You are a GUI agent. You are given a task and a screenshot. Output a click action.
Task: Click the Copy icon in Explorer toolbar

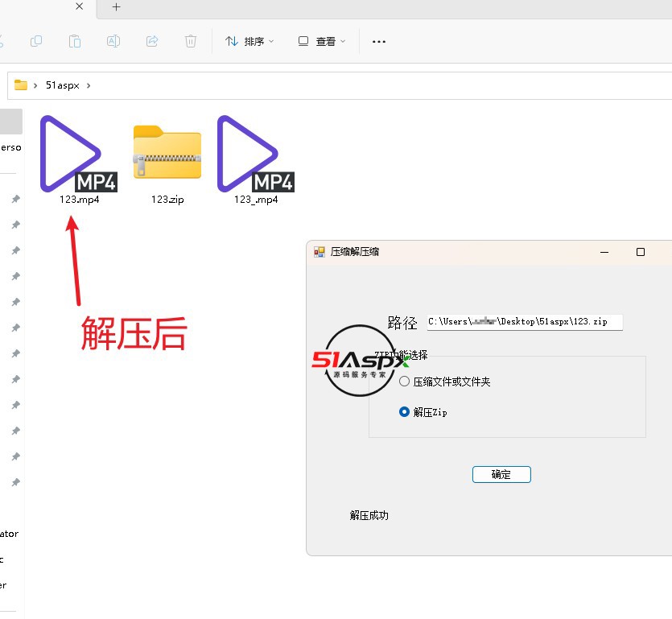pos(36,41)
